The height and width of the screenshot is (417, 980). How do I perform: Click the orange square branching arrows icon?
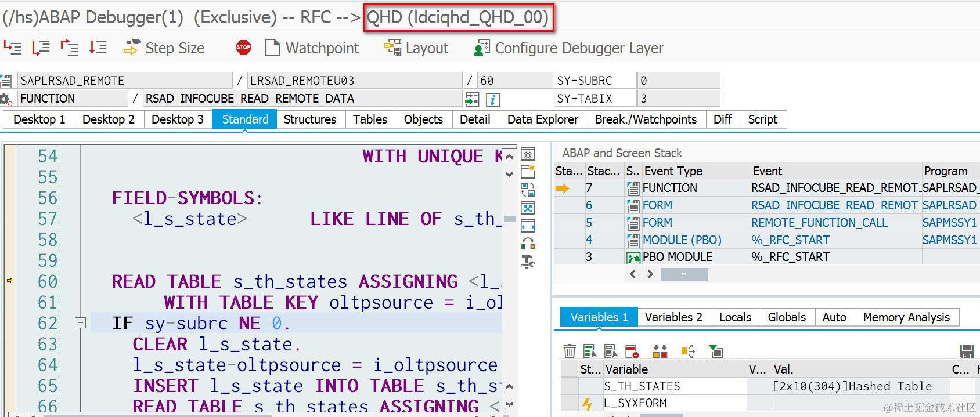[688, 351]
